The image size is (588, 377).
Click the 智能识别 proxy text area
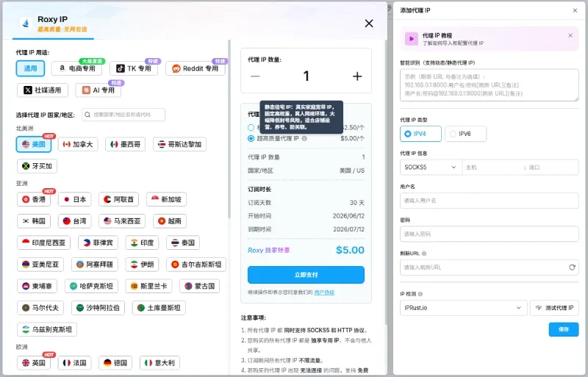pyautogui.click(x=490, y=85)
